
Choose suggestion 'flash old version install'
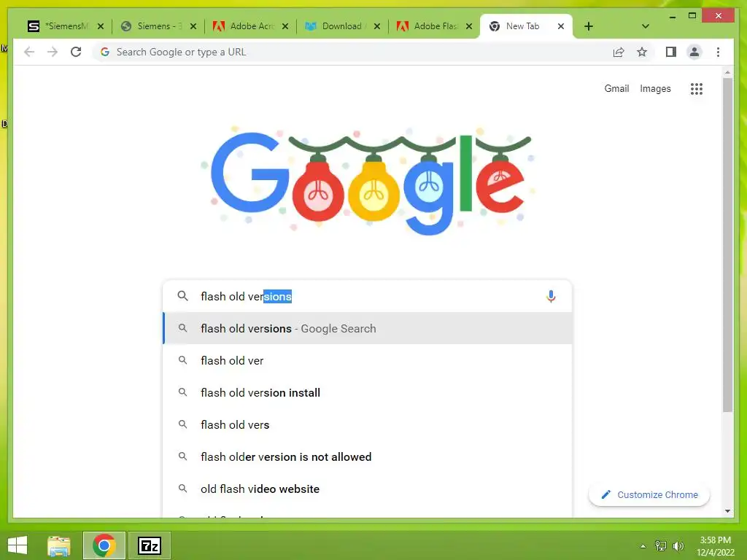[x=368, y=392]
